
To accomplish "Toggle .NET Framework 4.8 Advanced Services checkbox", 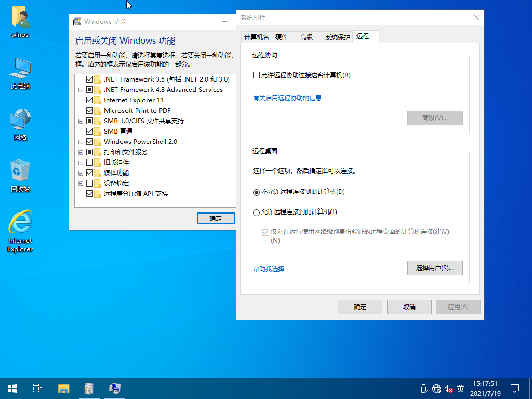I will (x=89, y=90).
